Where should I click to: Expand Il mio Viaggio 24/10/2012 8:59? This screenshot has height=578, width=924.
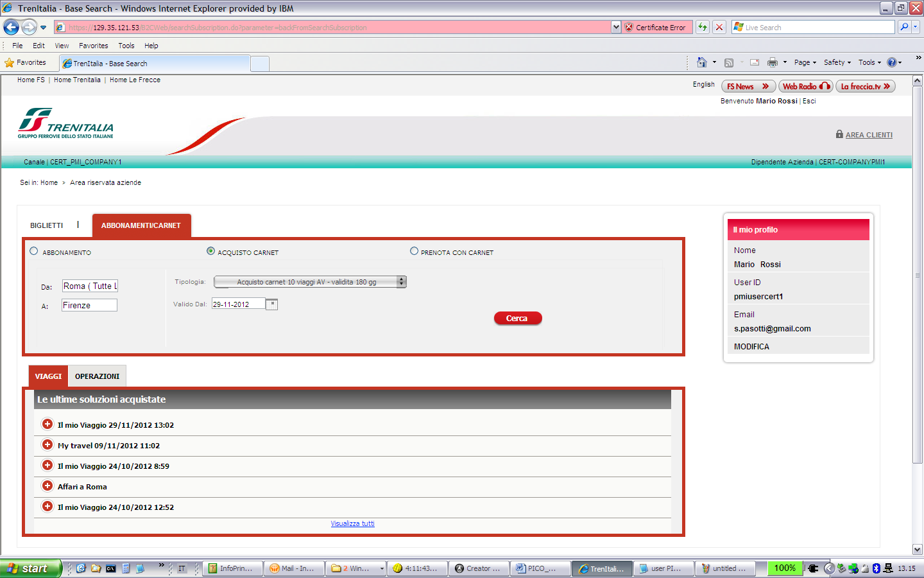tap(47, 465)
